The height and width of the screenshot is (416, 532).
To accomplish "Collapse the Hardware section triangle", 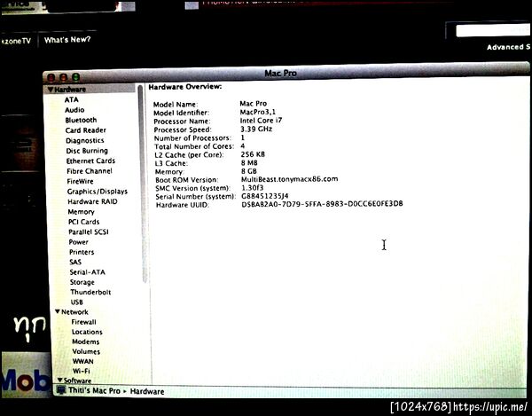I will (x=51, y=90).
